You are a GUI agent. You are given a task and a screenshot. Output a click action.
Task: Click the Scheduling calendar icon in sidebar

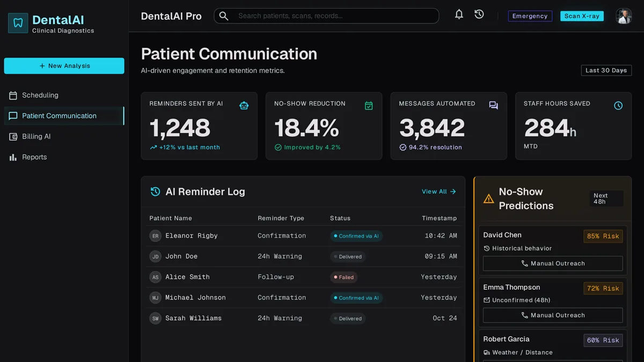click(13, 95)
